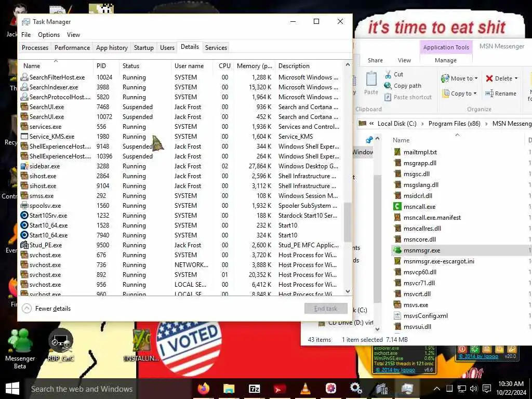532x399 pixels.
Task: Sort processes by User name column
Action: click(x=192, y=66)
